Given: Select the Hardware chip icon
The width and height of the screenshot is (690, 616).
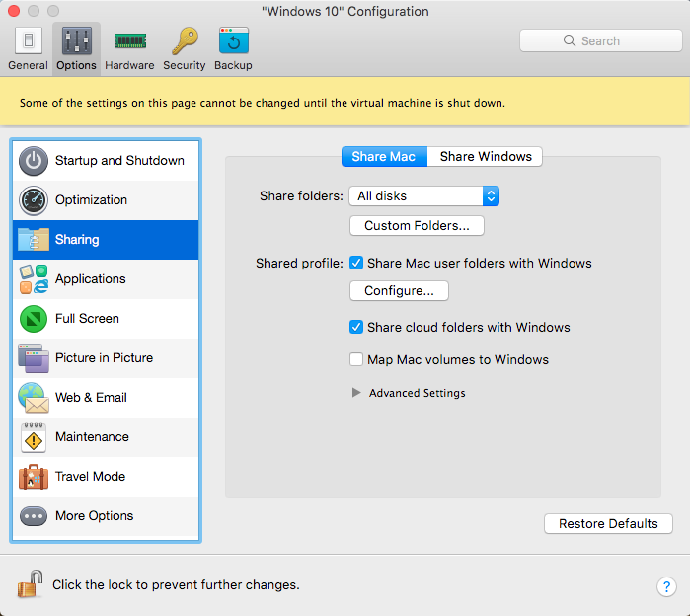Looking at the screenshot, I should point(129,41).
